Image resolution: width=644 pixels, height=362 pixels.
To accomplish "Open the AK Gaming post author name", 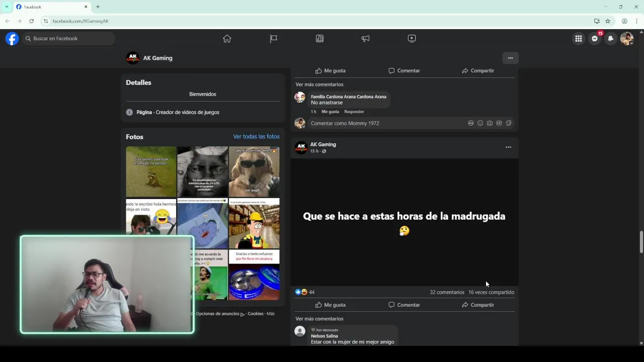I will [x=323, y=144].
